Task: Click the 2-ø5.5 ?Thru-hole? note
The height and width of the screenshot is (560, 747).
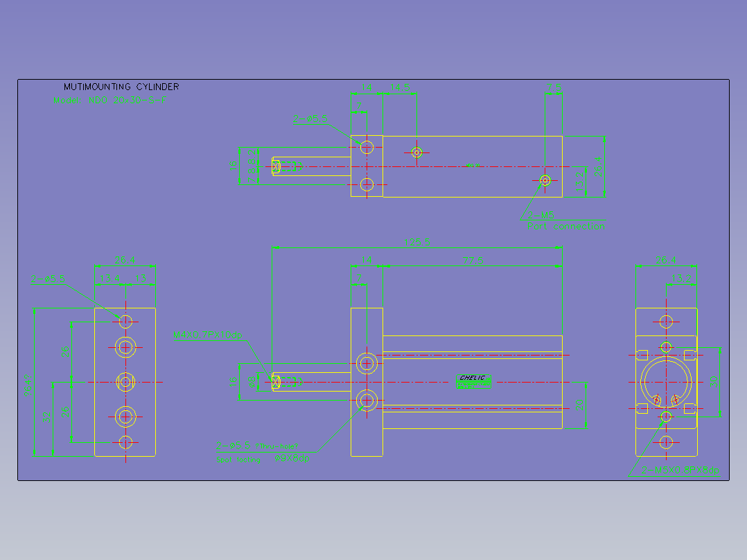Action: 257,446
